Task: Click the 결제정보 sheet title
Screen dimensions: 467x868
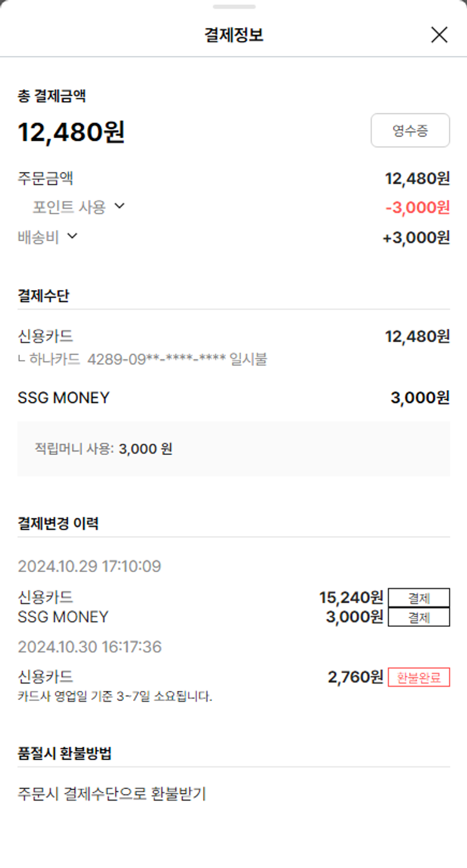Action: point(233,35)
